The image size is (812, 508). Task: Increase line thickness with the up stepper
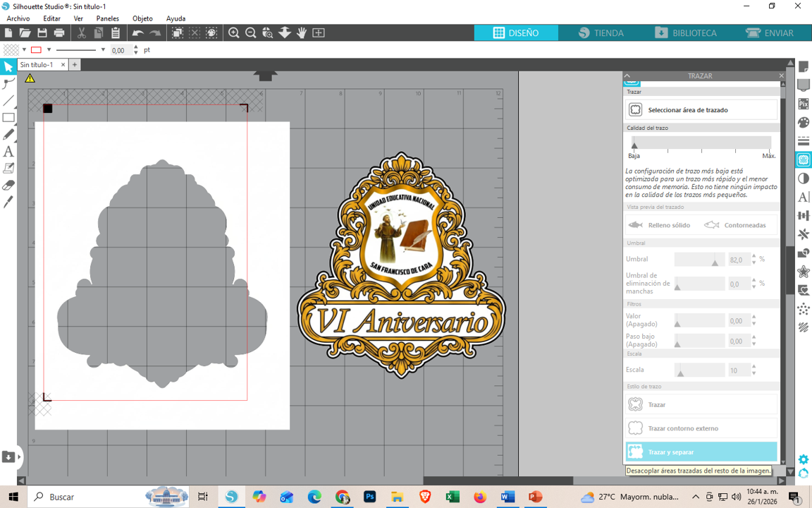click(135, 47)
